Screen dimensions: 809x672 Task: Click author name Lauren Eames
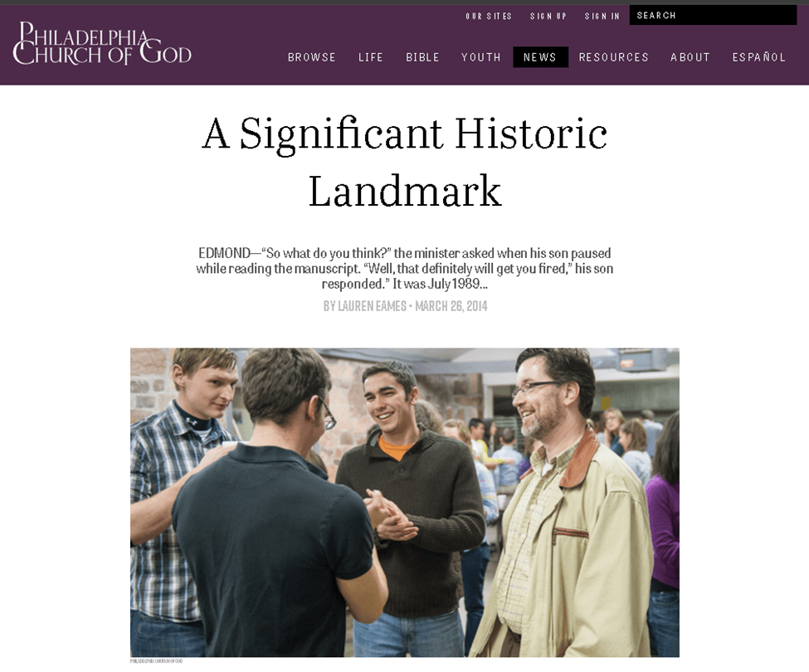point(372,306)
